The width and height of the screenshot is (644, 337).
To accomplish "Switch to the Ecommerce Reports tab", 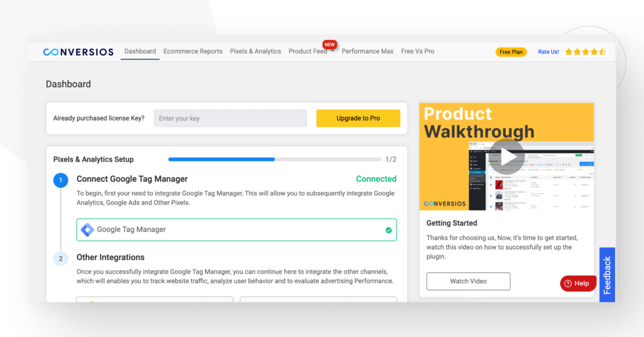I will (193, 51).
